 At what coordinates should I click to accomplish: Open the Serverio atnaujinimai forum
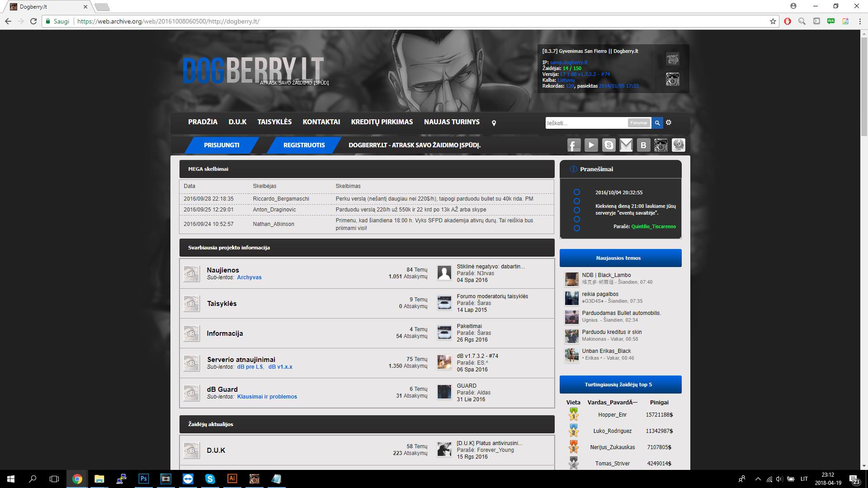click(241, 360)
